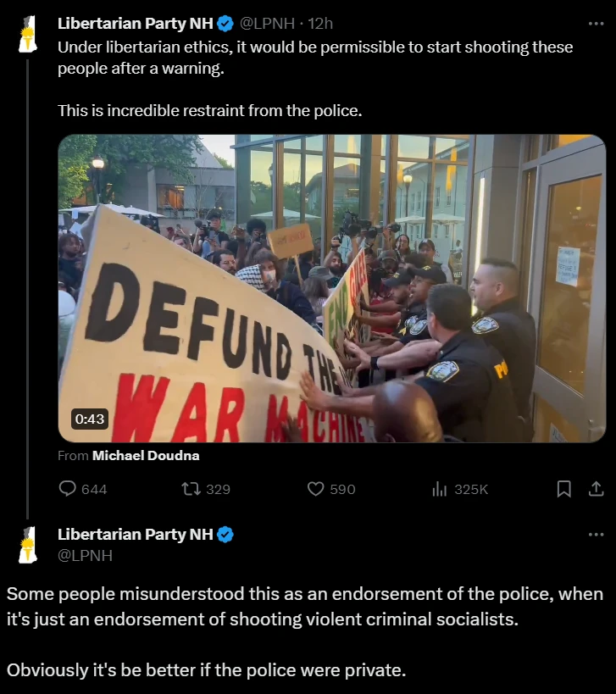The height and width of the screenshot is (694, 616).
Task: Click the first Libertarian Party NH avatar
Action: (28, 35)
